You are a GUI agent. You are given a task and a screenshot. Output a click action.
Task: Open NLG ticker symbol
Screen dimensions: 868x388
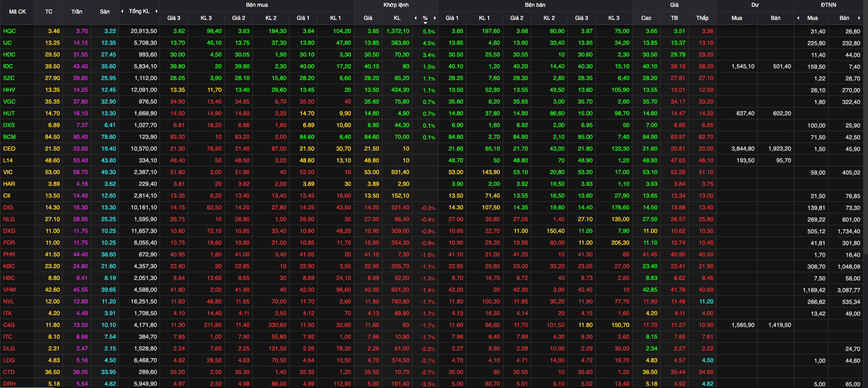(x=9, y=219)
